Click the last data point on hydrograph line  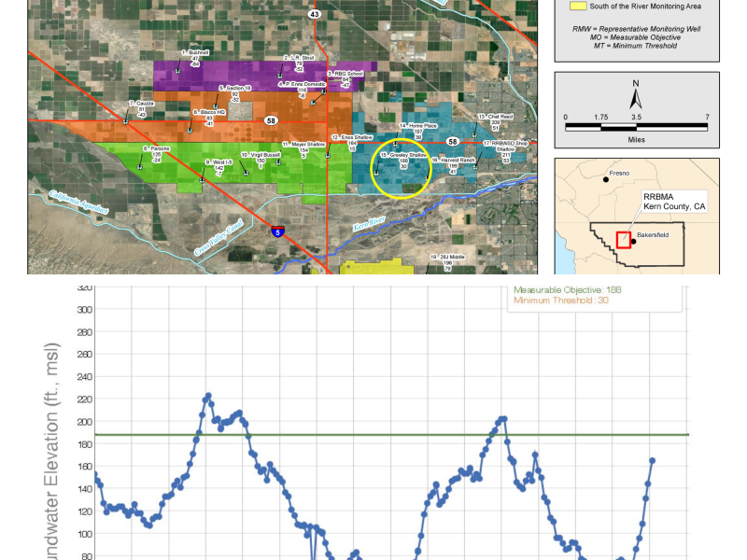652,460
